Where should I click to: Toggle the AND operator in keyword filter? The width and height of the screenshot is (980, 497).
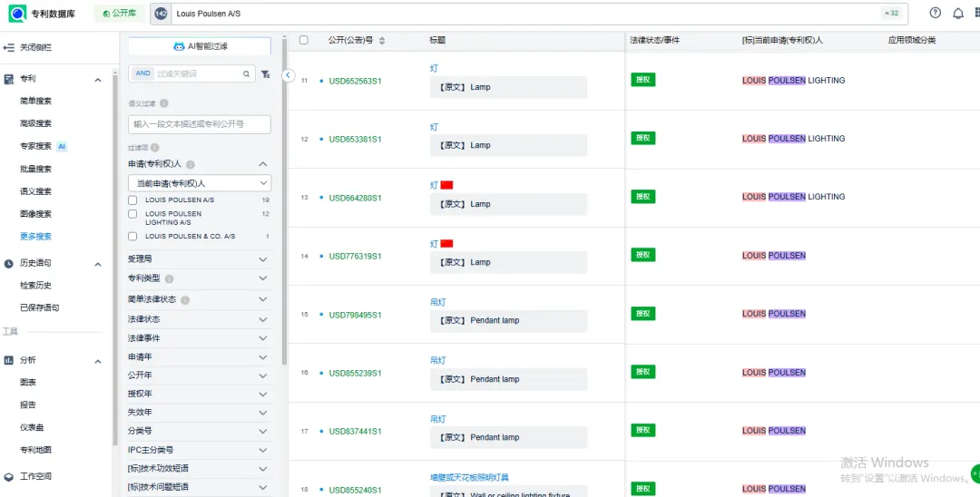[x=143, y=73]
